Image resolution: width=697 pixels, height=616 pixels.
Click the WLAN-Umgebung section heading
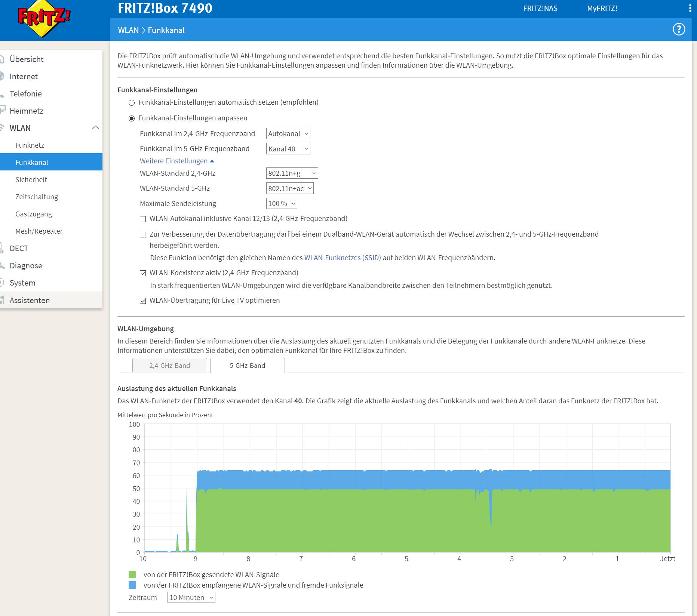coord(146,329)
